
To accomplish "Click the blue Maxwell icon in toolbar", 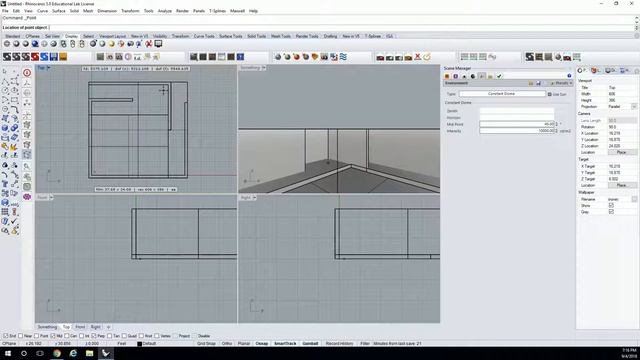I will (44, 57).
